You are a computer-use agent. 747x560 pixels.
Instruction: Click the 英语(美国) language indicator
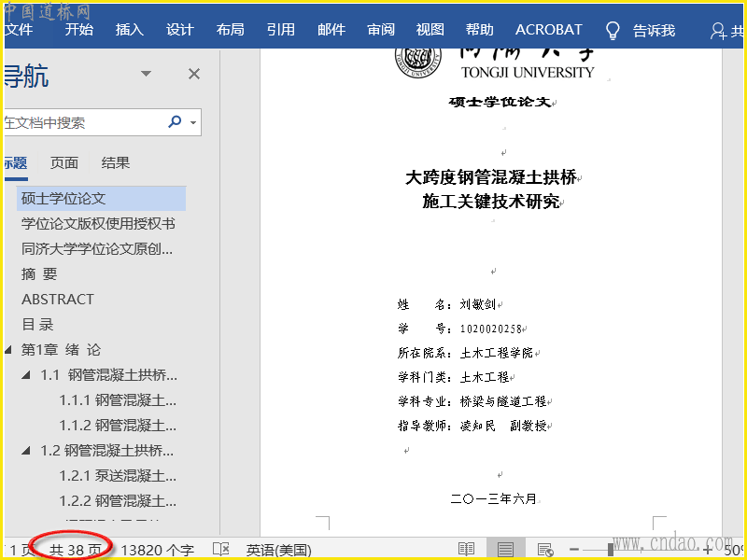point(278,551)
